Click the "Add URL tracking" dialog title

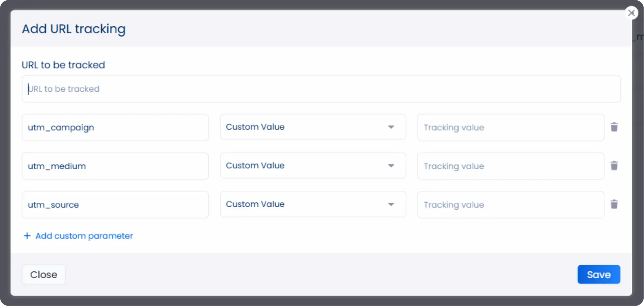(x=74, y=29)
